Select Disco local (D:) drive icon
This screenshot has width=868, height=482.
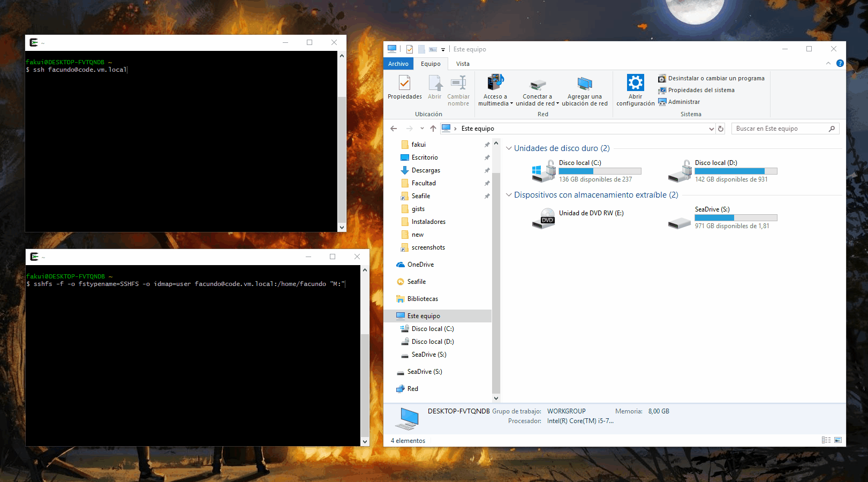click(x=680, y=171)
